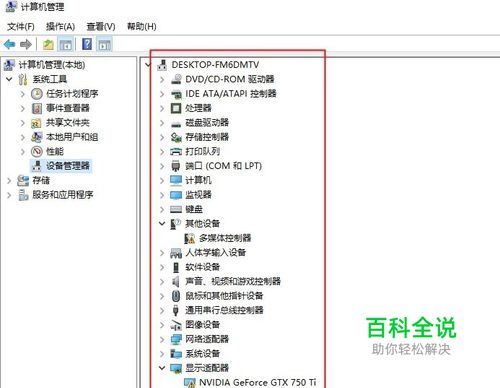Select the 本地用户和组 label
The image size is (500, 388).
point(72,137)
